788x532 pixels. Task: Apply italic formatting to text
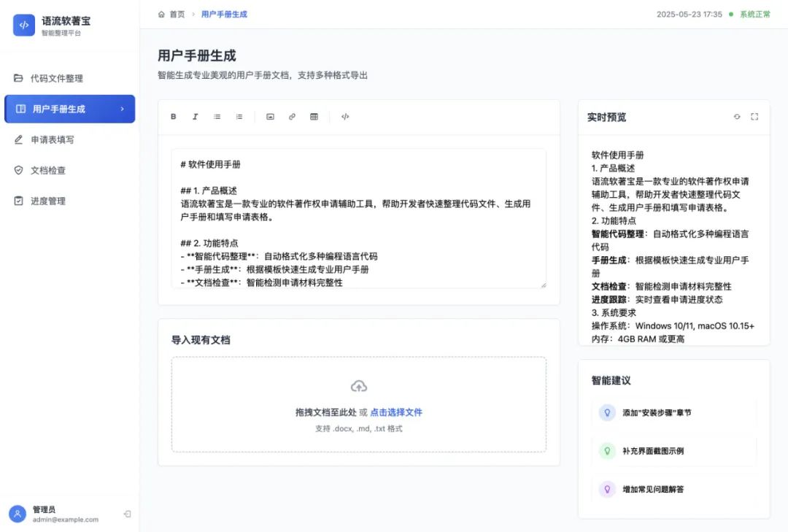(195, 116)
